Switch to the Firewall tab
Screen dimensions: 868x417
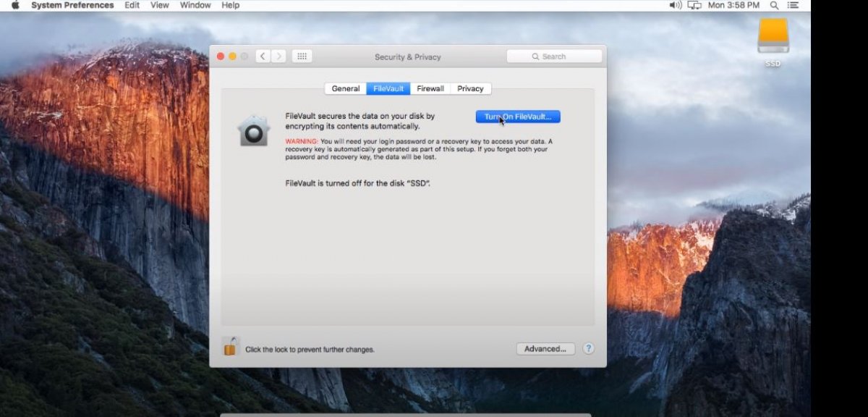pyautogui.click(x=430, y=88)
